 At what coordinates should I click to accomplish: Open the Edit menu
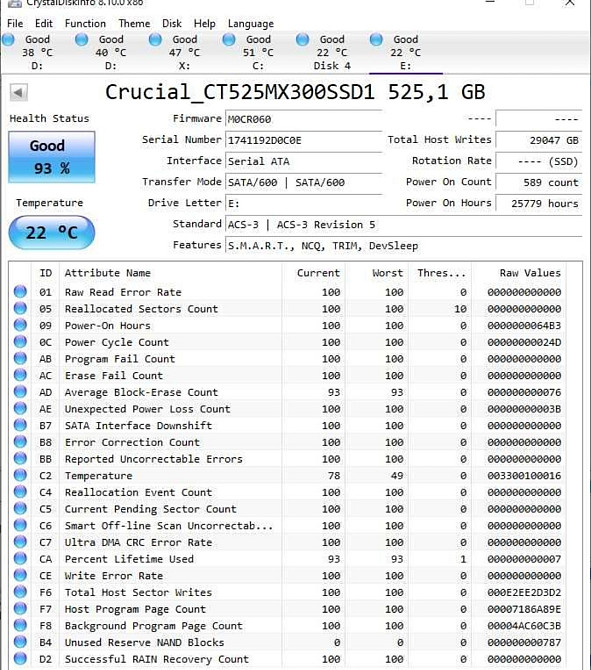[44, 24]
